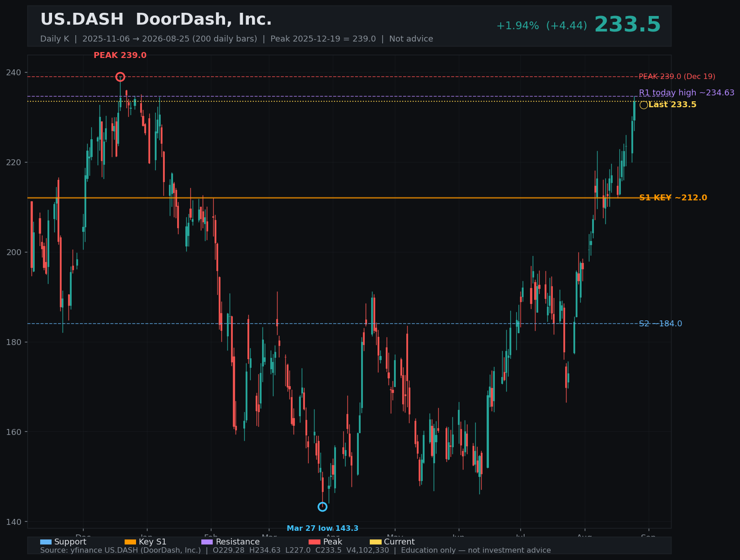Click the 'S2 ~184.0' label

tap(660, 324)
